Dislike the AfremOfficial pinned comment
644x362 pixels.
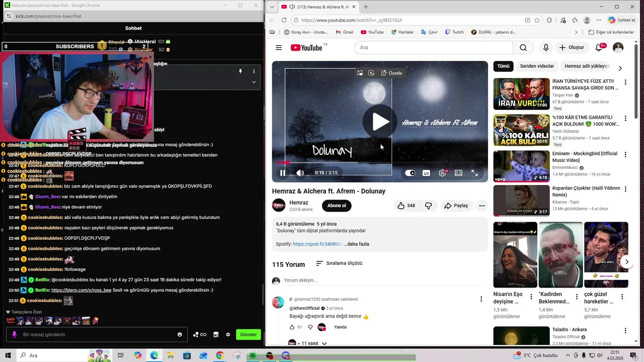click(x=310, y=327)
